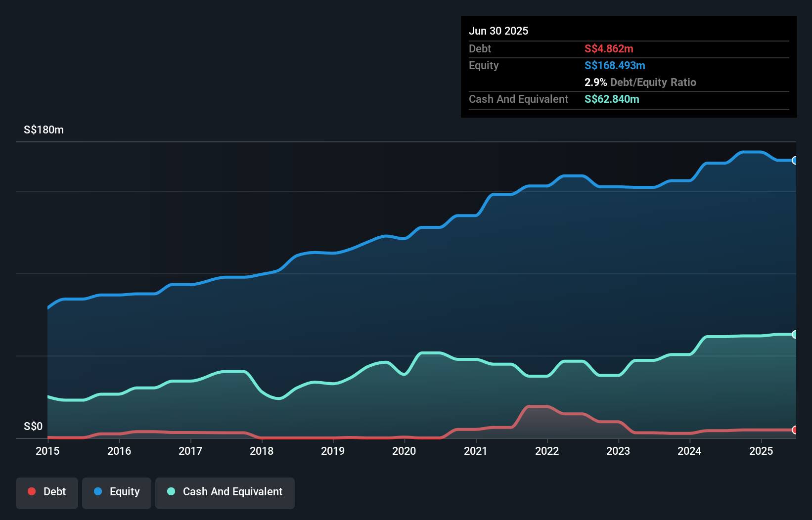This screenshot has width=812, height=520.
Task: Toggle the Debt series legend button
Action: tap(47, 493)
